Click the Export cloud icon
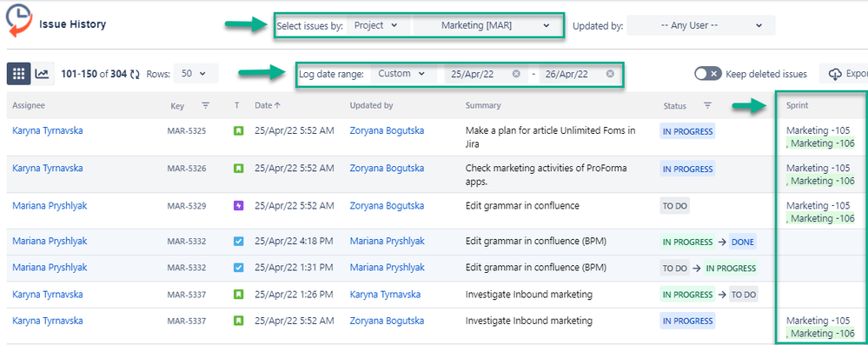This screenshot has width=868, height=345. (835, 74)
